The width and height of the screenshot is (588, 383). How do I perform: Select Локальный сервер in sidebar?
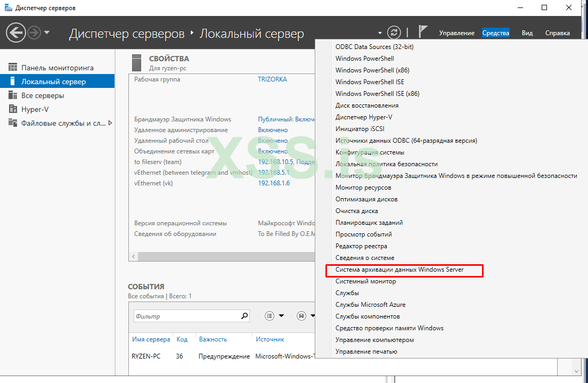point(58,82)
